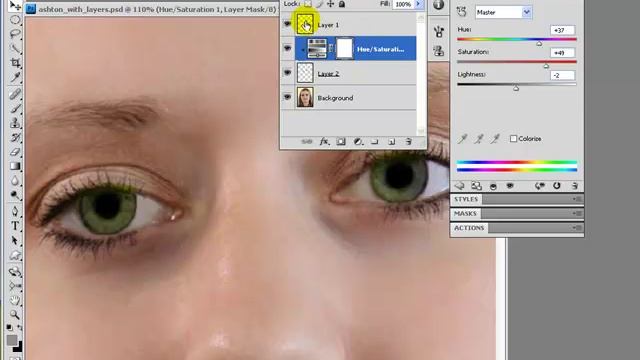Select the Eyedropper tool in toolbox
This screenshot has height=360, width=640.
pos(15,77)
